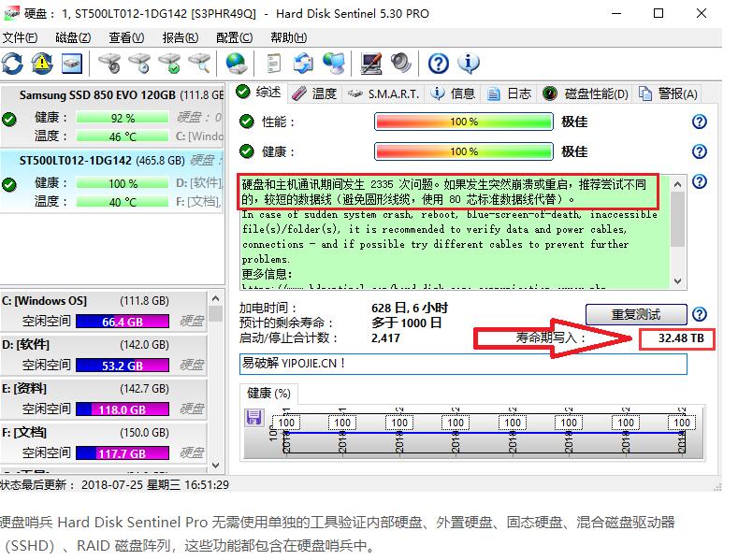Click the send report by e-mail icon
The image size is (738, 560).
click(x=304, y=63)
